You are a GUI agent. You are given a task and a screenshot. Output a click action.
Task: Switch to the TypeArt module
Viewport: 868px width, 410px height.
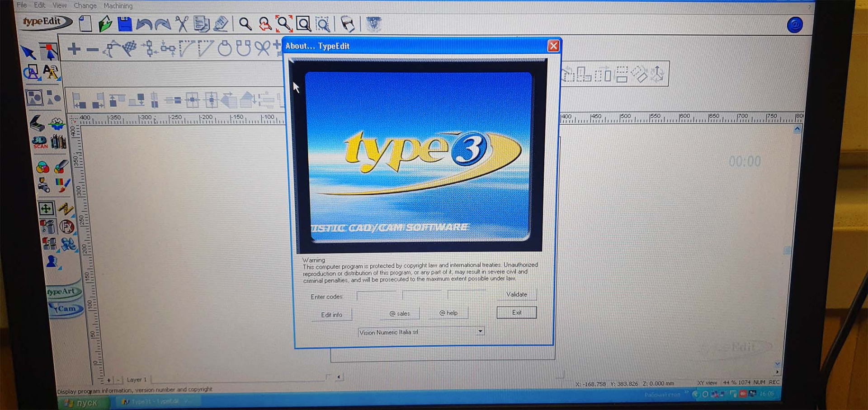(63, 292)
